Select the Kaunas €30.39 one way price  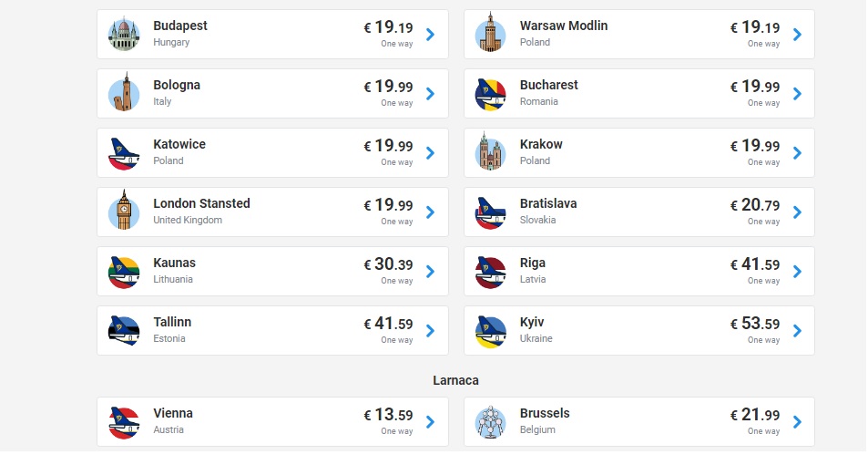[x=388, y=271]
